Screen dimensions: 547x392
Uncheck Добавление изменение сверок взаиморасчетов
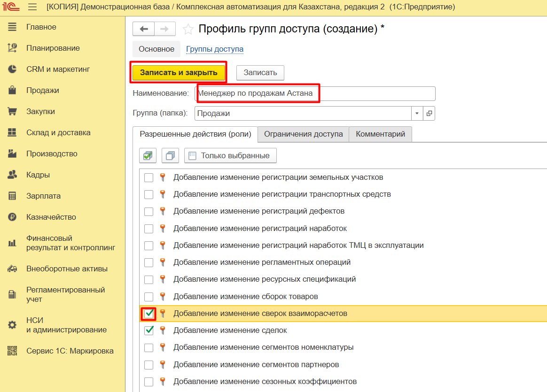point(149,313)
